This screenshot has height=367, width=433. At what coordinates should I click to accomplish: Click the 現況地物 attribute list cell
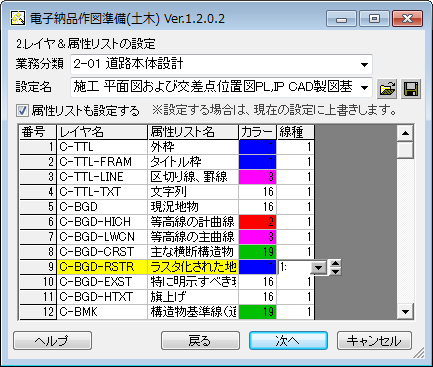coord(193,207)
